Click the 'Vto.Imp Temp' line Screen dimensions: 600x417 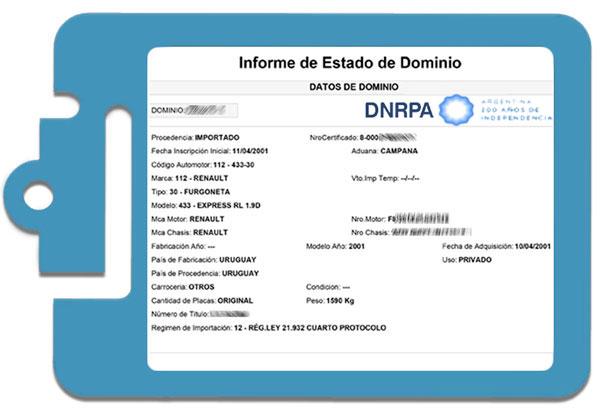[x=385, y=178]
